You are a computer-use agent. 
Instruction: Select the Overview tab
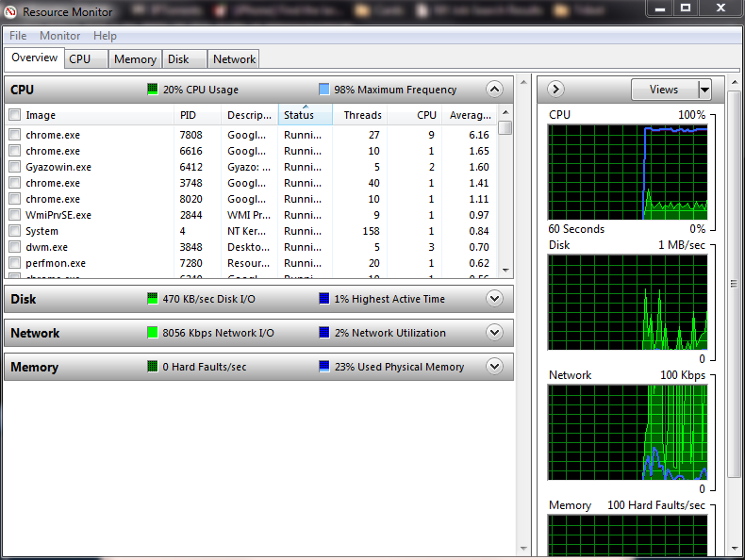[34, 58]
